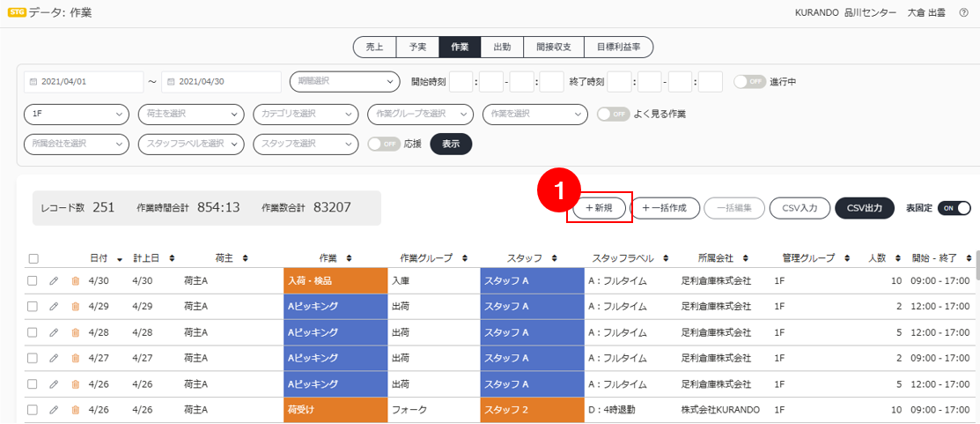Click trash icon for the 4/29 row
980x424 pixels.
[76, 307]
